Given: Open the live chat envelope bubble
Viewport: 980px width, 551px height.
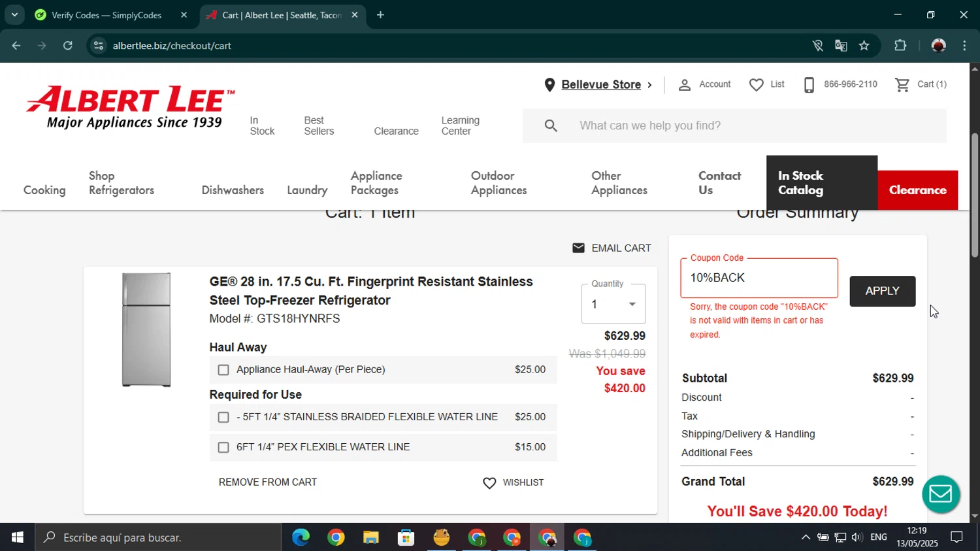Looking at the screenshot, I should tap(941, 493).
